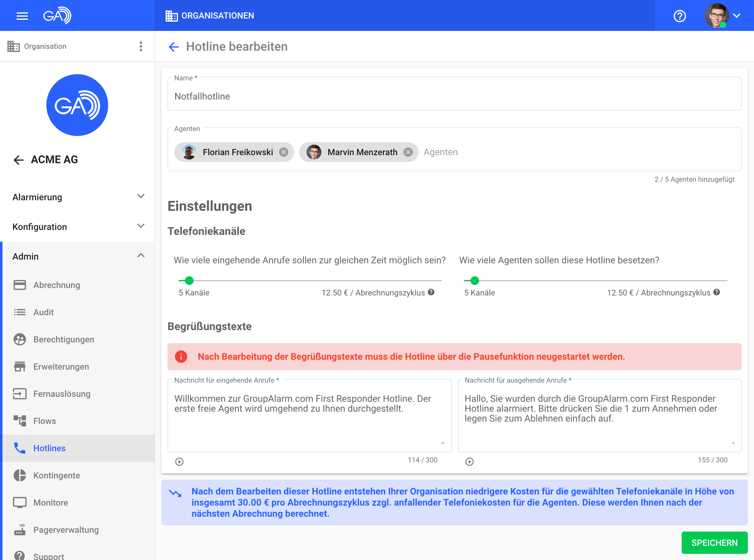The image size is (754, 560).
Task: Go back from ACME AG arrow
Action: (18, 160)
